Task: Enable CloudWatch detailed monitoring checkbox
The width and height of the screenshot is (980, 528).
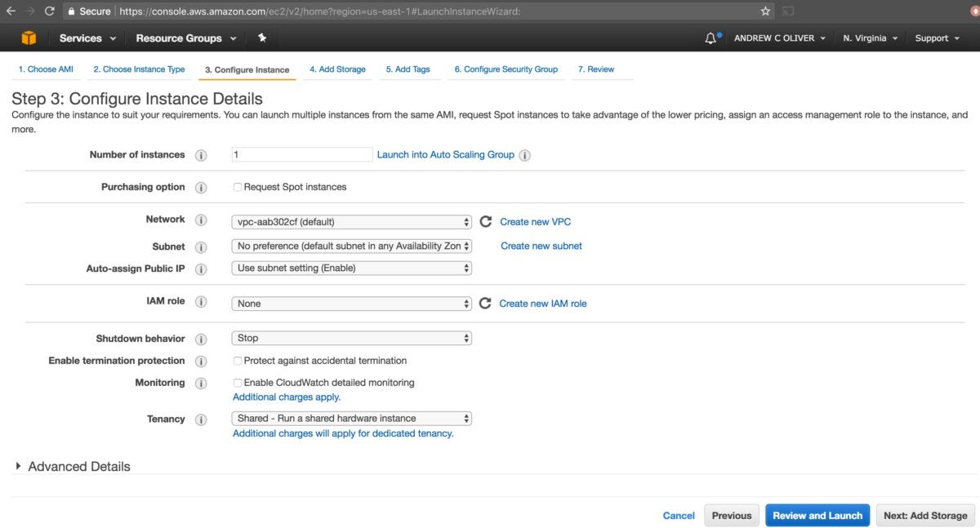Action: point(238,382)
